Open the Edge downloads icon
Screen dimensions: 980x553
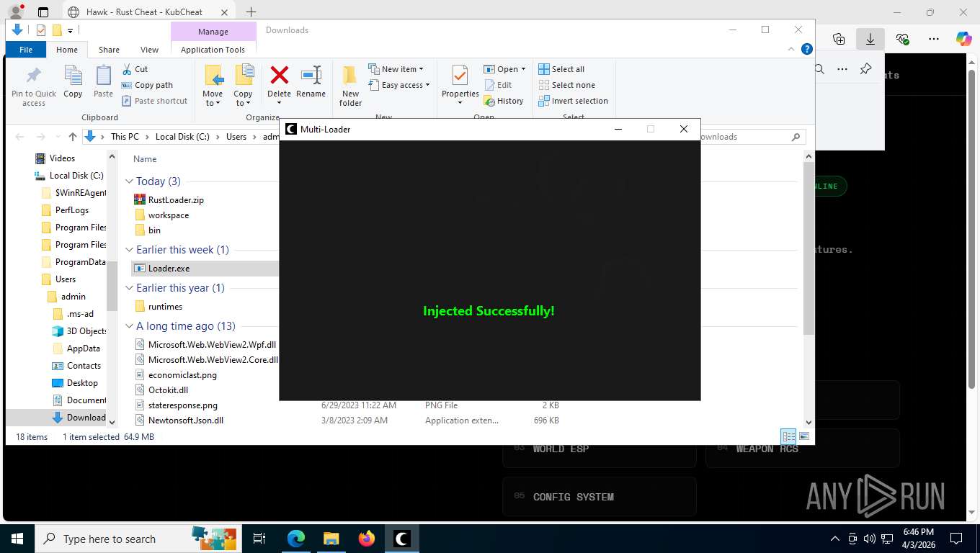click(870, 40)
